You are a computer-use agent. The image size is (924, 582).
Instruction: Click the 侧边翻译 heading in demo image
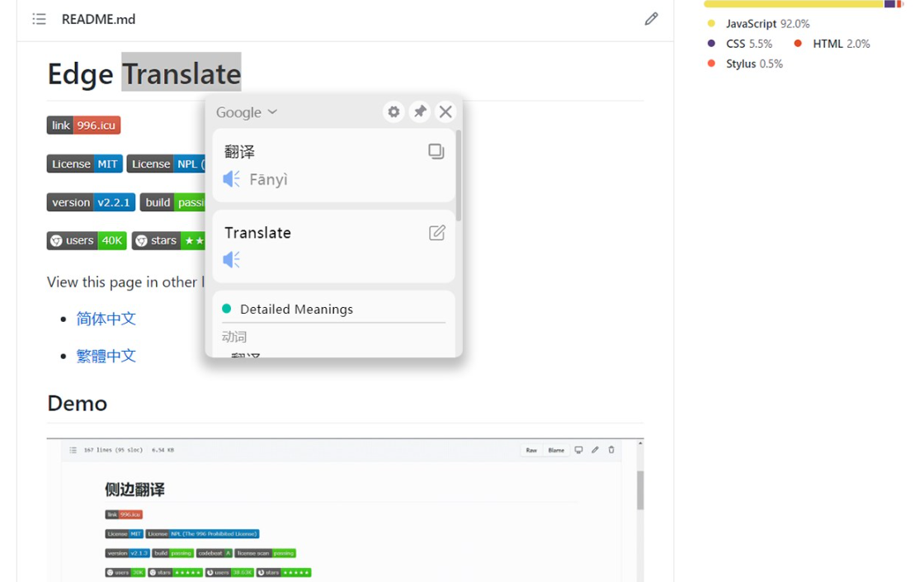[x=135, y=490]
